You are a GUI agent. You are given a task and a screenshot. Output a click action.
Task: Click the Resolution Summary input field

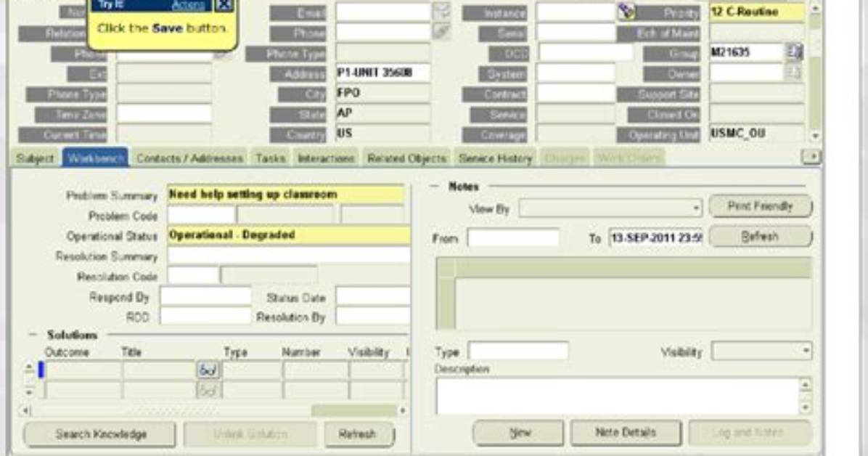pyautogui.click(x=288, y=256)
